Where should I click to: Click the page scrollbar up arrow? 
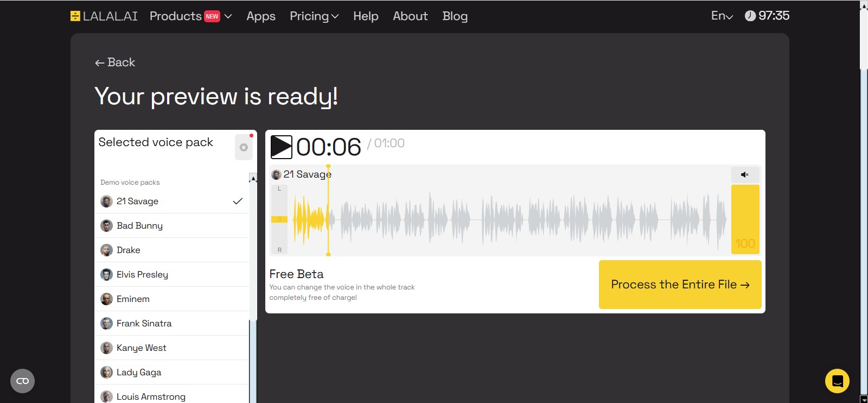(x=864, y=5)
